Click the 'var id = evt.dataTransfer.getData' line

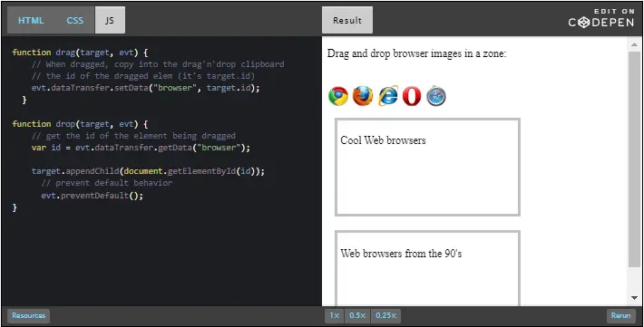coord(141,148)
